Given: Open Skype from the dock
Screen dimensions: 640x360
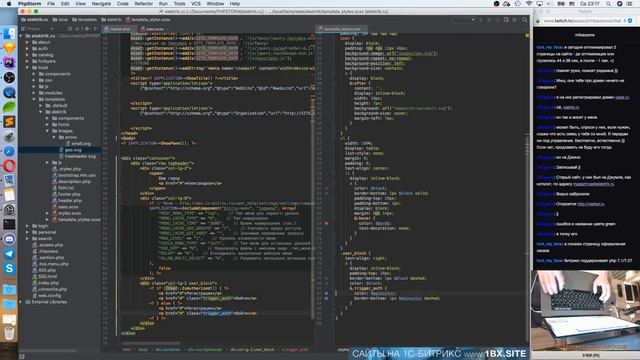Looking at the screenshot, I should pyautogui.click(x=9, y=269).
